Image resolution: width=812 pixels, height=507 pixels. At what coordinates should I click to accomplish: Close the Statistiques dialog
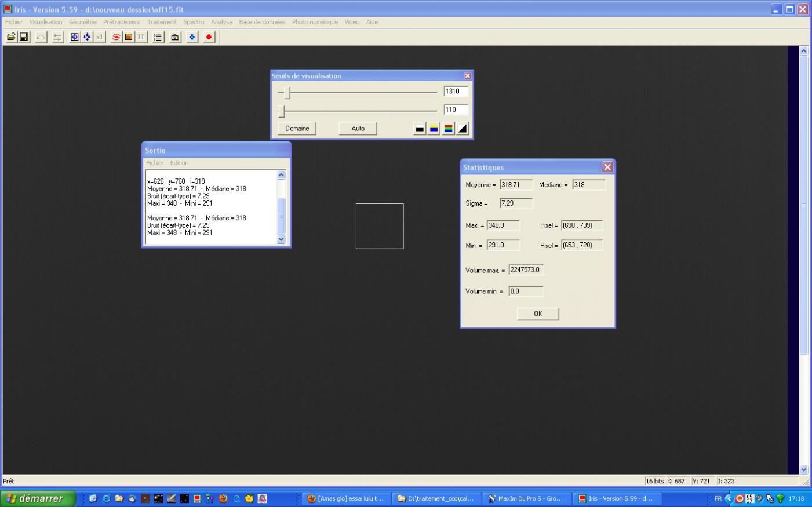(x=607, y=167)
